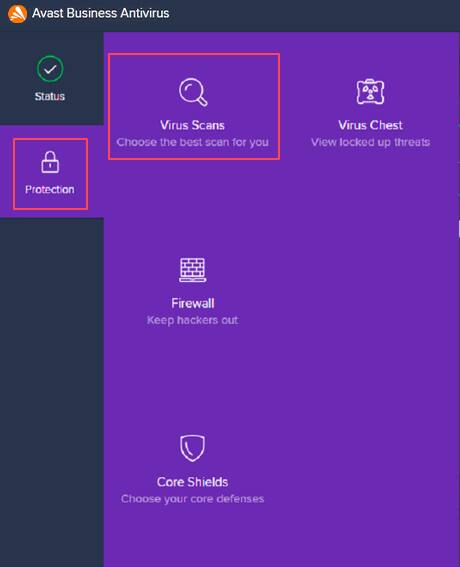Switch to the Protection tab label
This screenshot has width=460, height=567.
point(50,189)
